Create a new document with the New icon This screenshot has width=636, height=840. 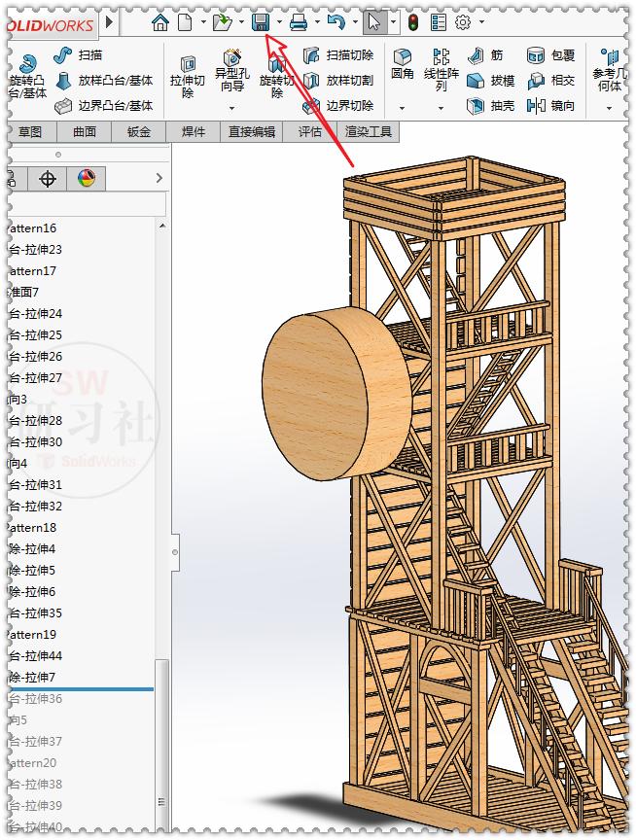(186, 21)
